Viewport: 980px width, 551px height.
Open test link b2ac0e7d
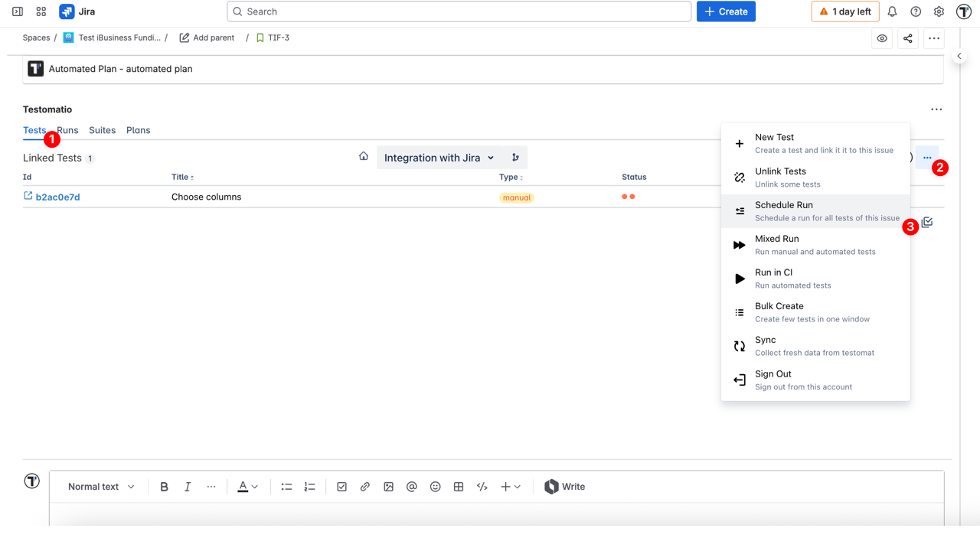(x=57, y=197)
